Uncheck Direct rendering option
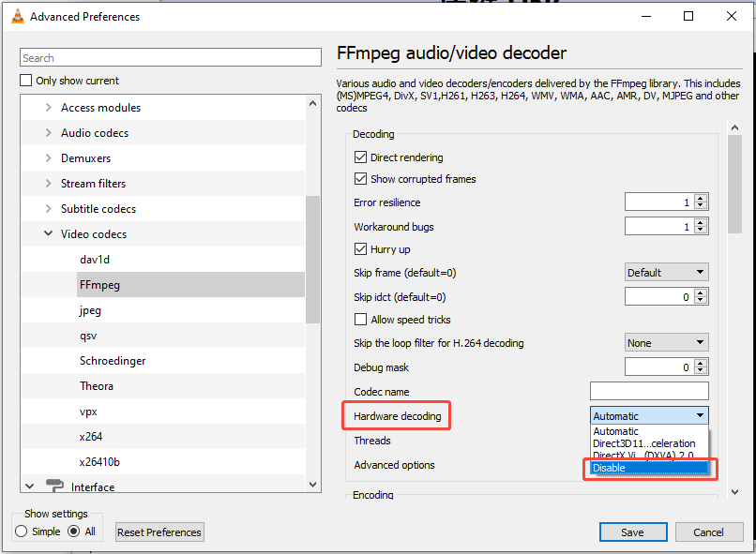756x554 pixels. (x=360, y=157)
